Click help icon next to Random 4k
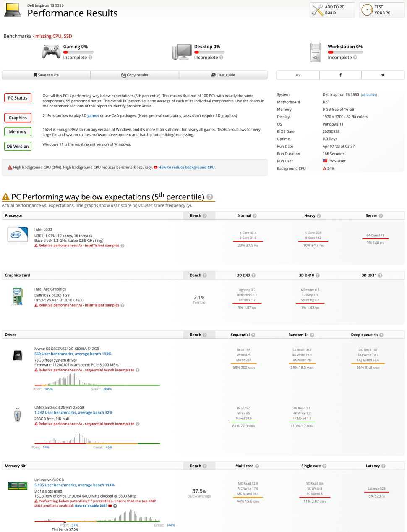The image size is (407, 532). point(312,335)
